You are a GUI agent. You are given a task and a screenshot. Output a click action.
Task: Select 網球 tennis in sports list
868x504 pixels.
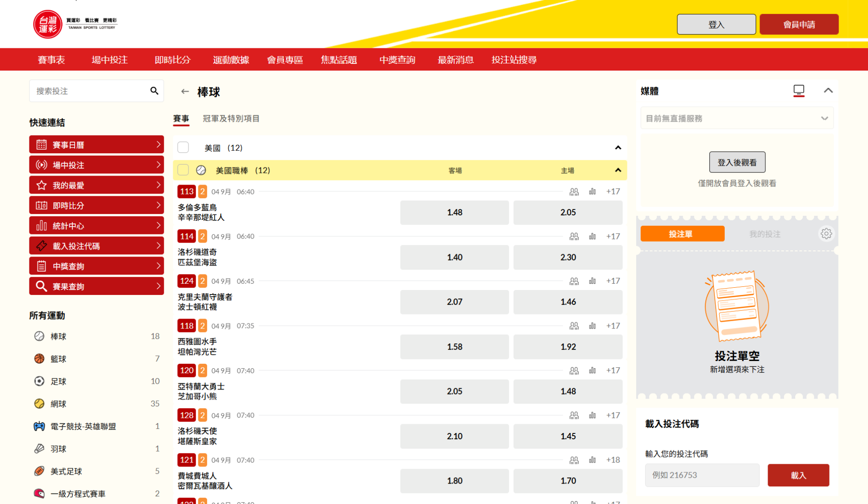click(x=96, y=404)
